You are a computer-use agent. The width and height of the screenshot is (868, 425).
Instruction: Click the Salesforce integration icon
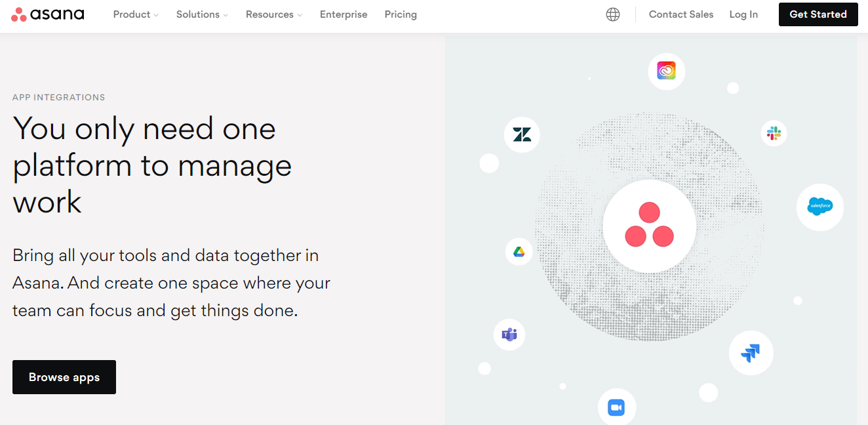[x=820, y=207]
